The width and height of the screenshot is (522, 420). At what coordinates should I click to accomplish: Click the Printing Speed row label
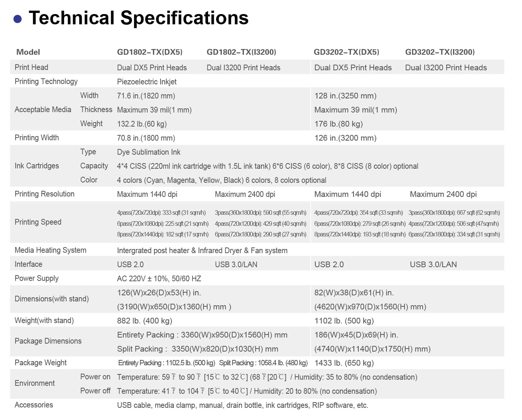[38, 222]
